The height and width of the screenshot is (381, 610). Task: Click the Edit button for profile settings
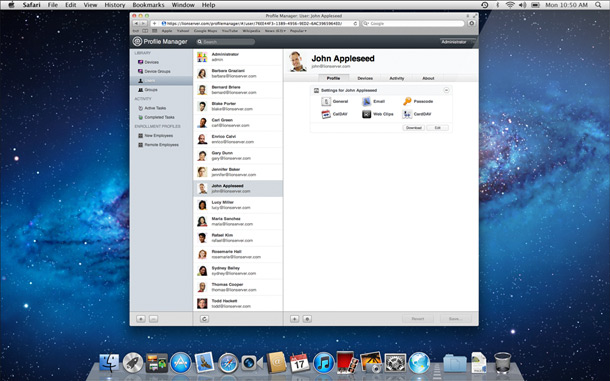pos(437,128)
